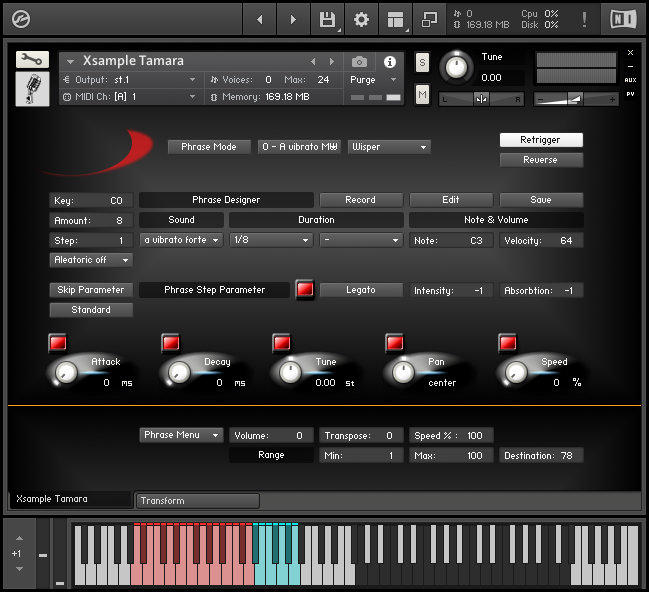
Task: Toggle the red button above Decay
Action: (x=171, y=343)
